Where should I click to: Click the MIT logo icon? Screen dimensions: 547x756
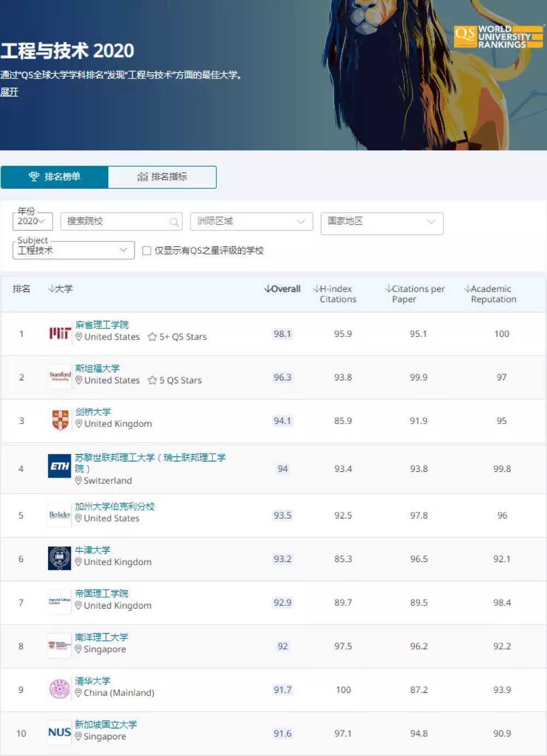click(60, 333)
